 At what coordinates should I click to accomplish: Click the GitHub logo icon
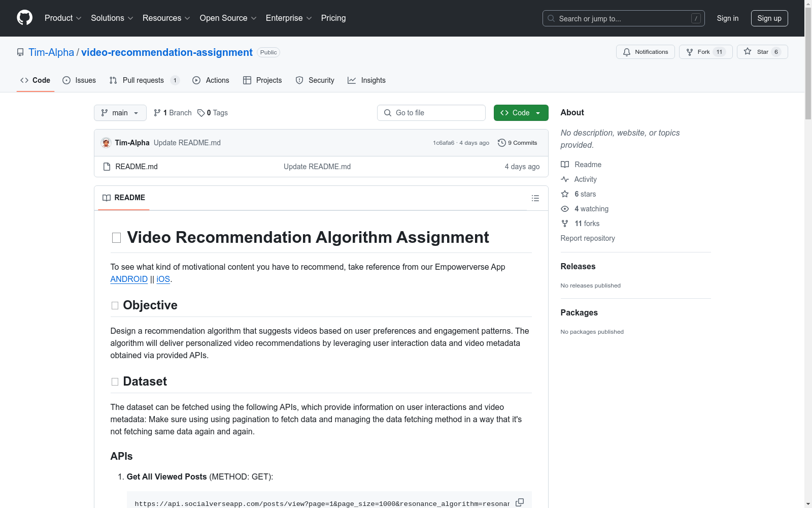point(24,18)
